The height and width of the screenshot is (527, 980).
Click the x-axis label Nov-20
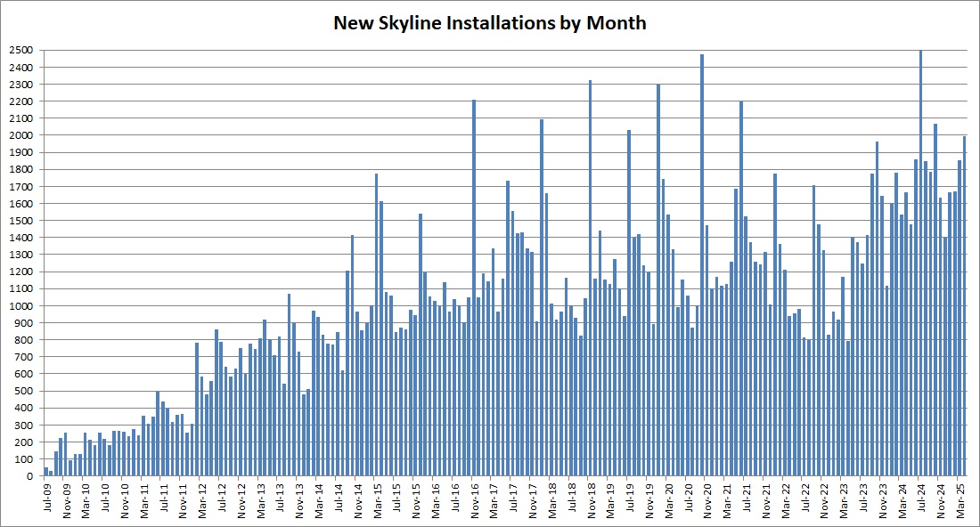pyautogui.click(x=707, y=500)
